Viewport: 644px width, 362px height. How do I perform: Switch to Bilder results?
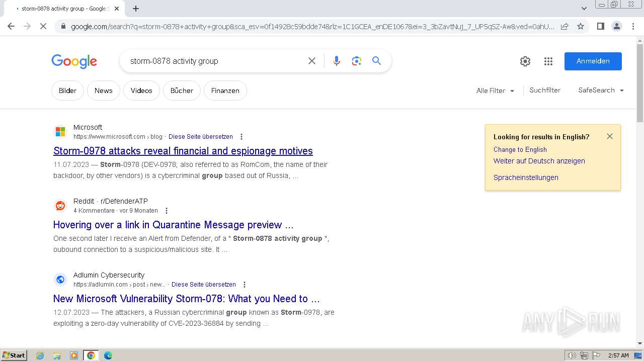67,90
